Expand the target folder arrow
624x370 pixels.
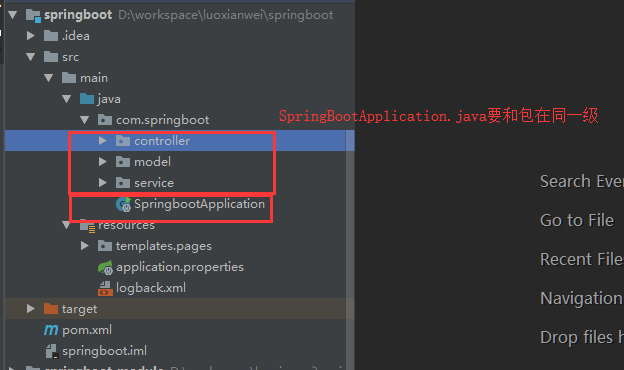tap(31, 309)
